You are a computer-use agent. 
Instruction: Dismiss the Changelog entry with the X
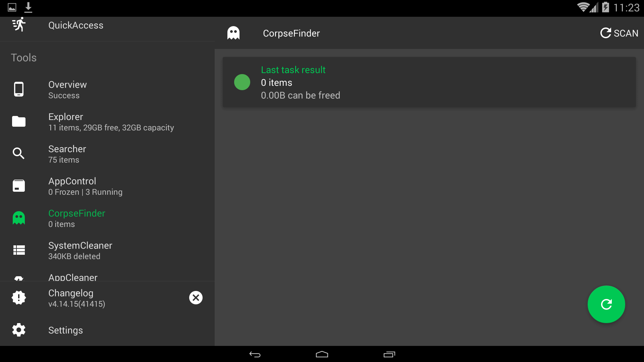coord(196,298)
